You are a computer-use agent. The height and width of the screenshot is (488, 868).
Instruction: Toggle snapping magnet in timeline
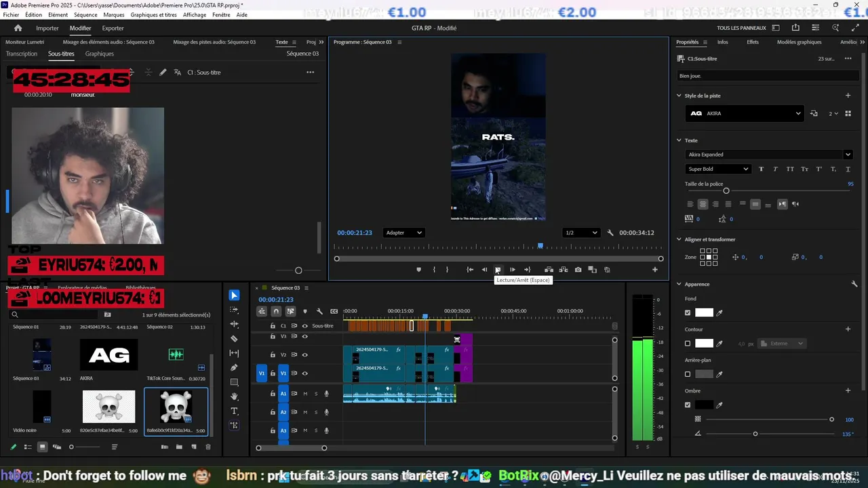point(276,311)
